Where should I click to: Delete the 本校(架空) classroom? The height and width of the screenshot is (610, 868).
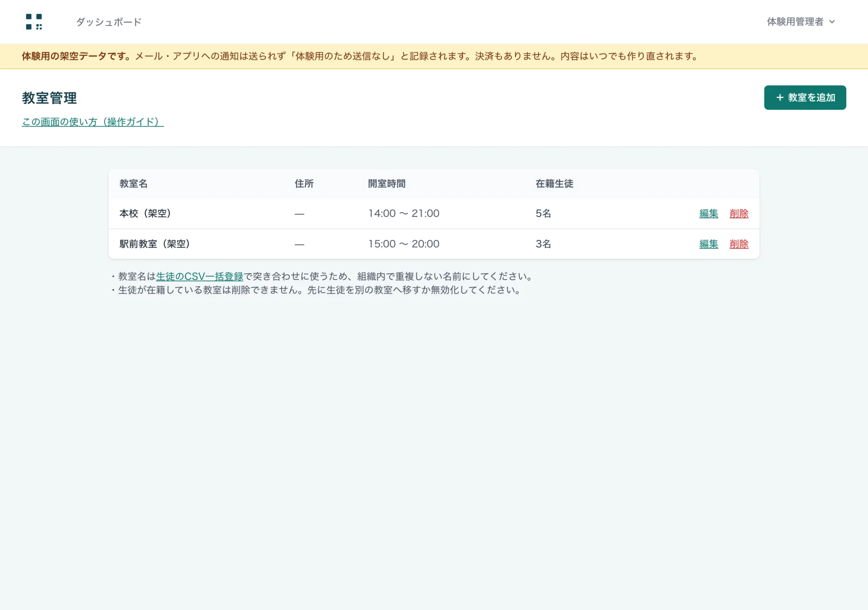739,213
